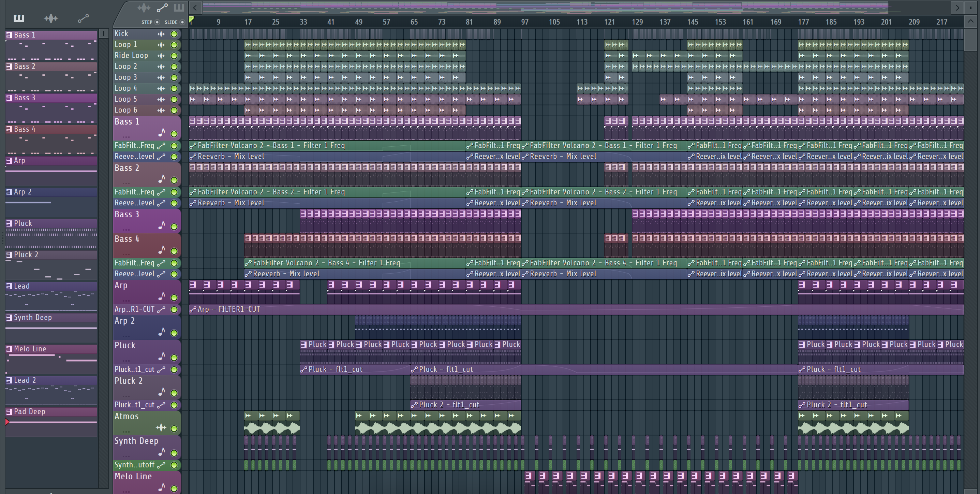Click the scroll up arrow of vertical scrollbar
This screenshot has width=980, height=494.
click(970, 22)
